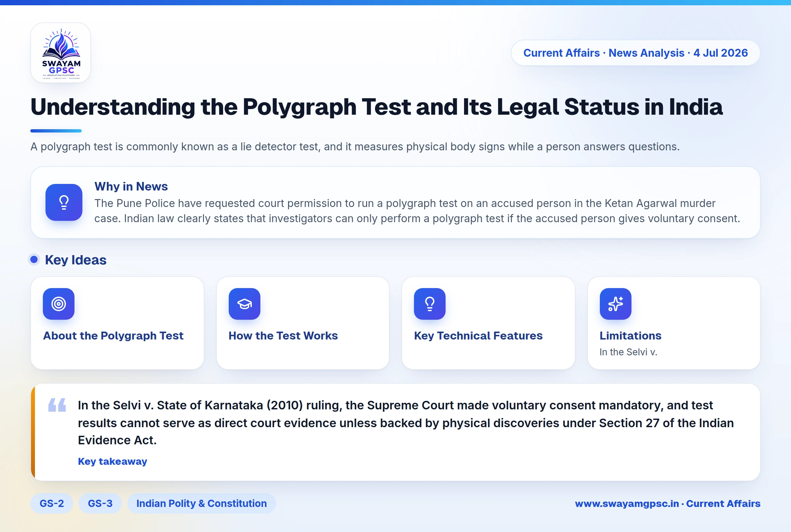Click the How the Test Works card title
Viewport: 791px width, 532px height.
click(283, 336)
